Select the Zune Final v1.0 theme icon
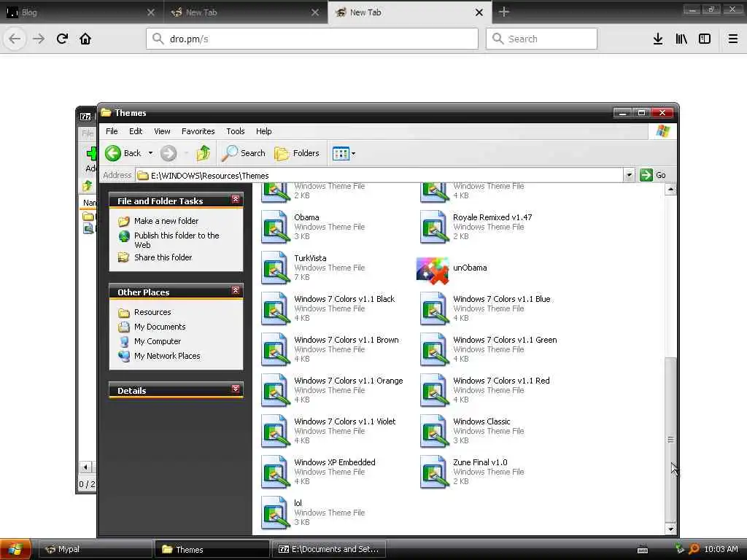 click(x=435, y=472)
